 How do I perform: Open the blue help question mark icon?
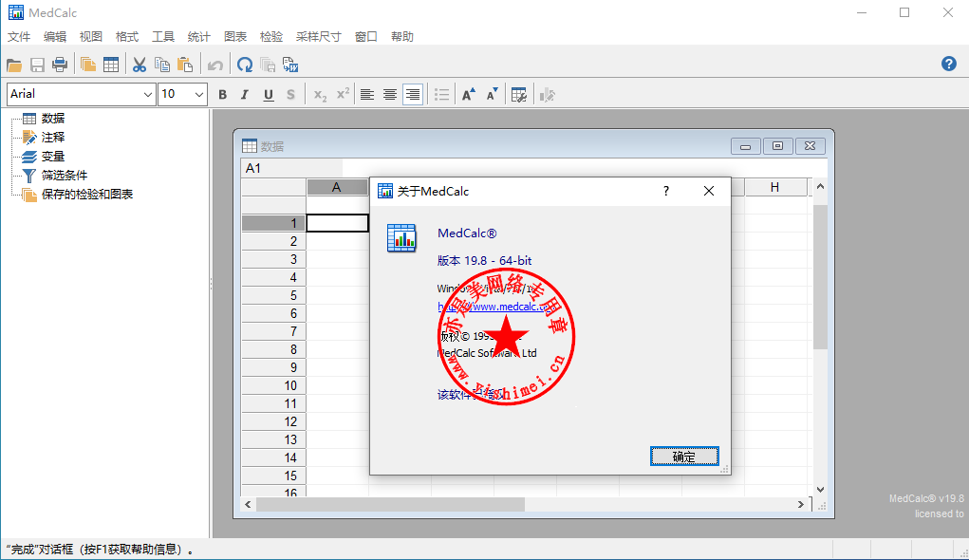(x=949, y=64)
